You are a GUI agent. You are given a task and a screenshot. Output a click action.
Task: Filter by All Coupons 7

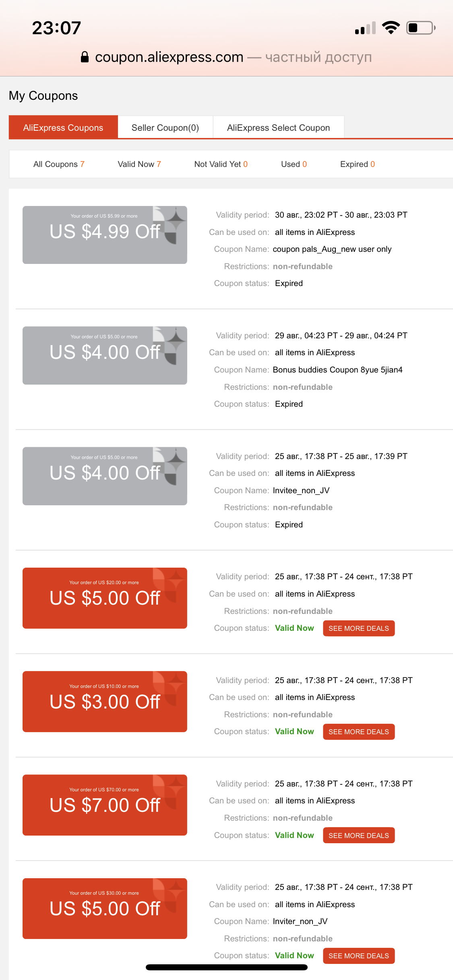click(x=59, y=164)
